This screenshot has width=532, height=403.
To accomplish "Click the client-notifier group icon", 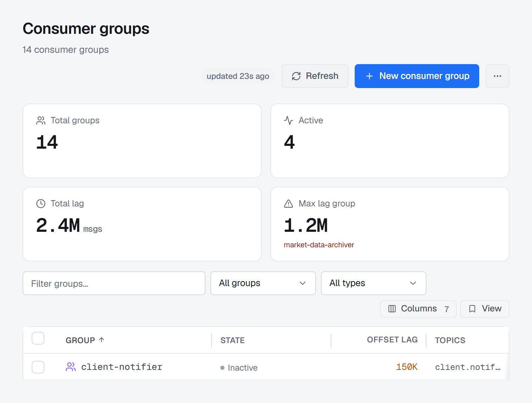I will [71, 367].
